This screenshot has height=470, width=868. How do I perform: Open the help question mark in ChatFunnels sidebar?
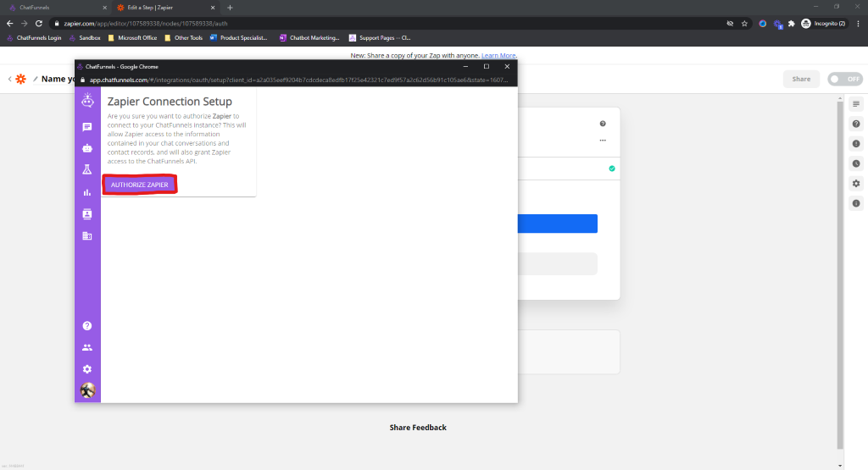point(87,326)
